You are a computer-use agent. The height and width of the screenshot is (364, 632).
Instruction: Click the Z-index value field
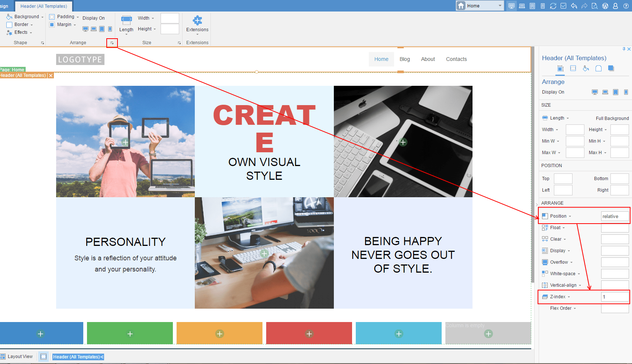pos(615,297)
